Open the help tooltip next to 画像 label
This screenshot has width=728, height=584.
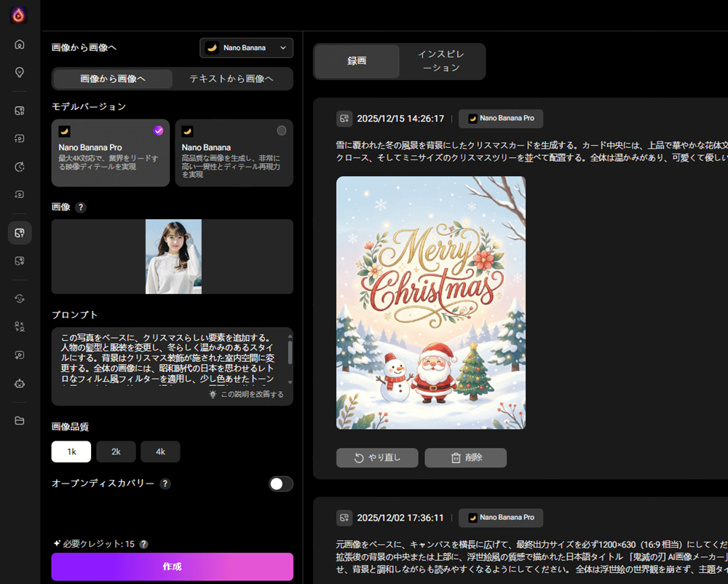[x=80, y=207]
